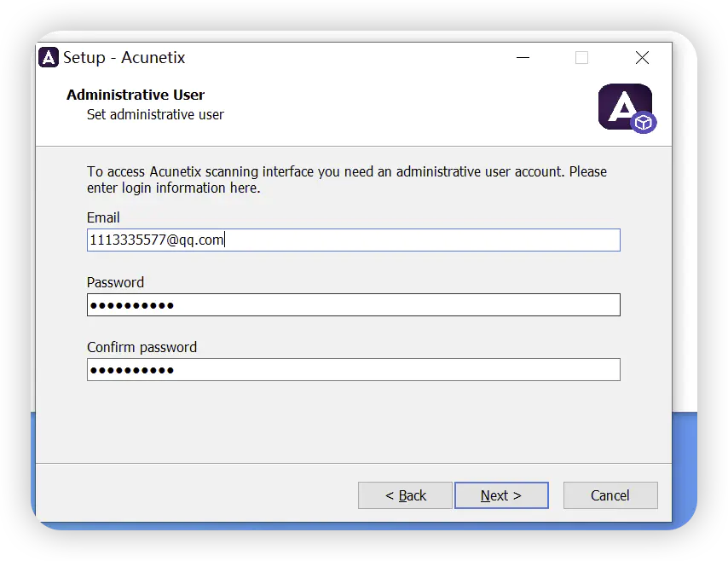This screenshot has height=561, width=728.
Task: Cancel the Acunetix installation
Action: click(610, 495)
